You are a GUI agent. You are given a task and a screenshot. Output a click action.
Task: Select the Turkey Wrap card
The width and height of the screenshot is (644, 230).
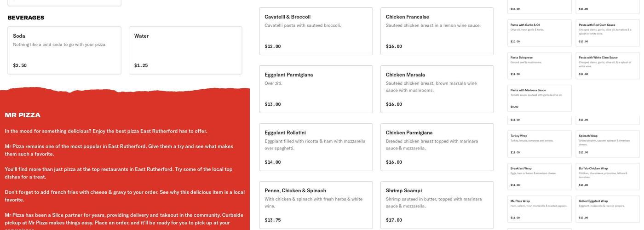[539, 144]
